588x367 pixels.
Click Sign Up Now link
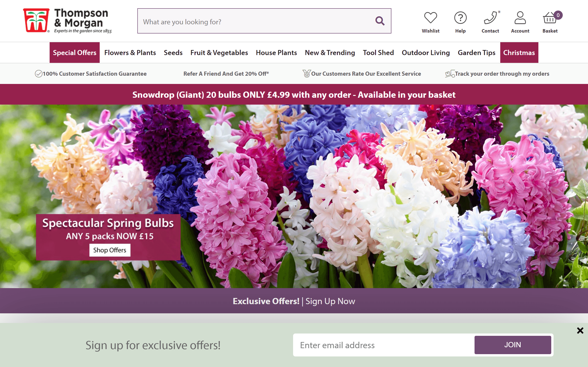[x=330, y=301]
